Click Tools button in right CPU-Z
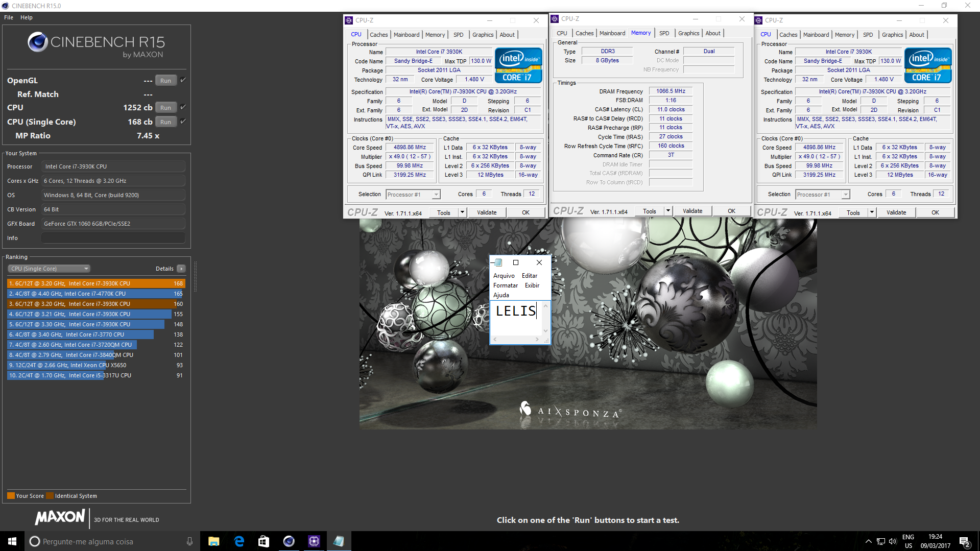 [853, 212]
